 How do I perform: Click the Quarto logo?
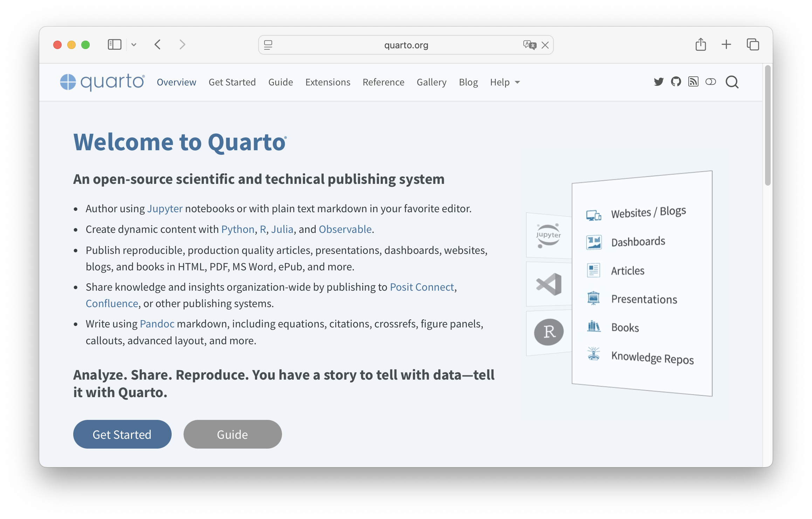[102, 82]
